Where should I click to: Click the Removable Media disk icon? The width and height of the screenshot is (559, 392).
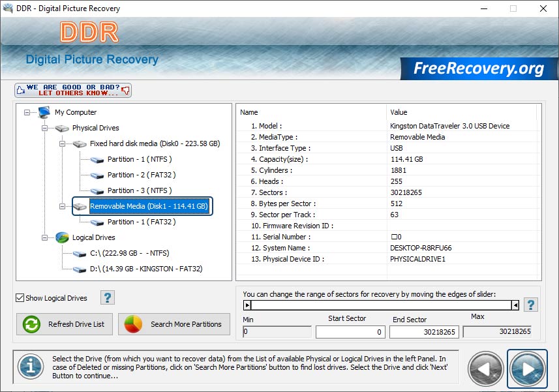tap(80, 207)
